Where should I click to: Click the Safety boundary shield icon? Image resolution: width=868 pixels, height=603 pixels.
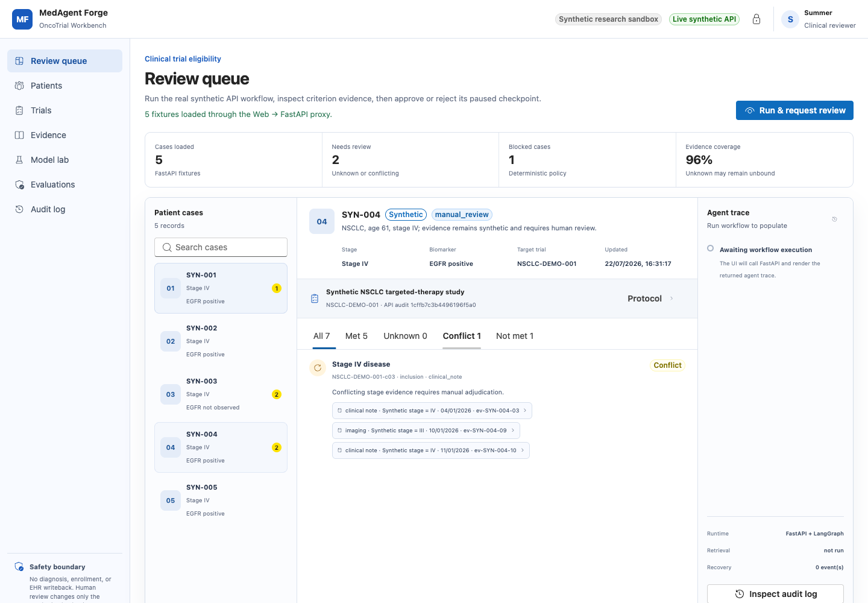pyautogui.click(x=19, y=567)
